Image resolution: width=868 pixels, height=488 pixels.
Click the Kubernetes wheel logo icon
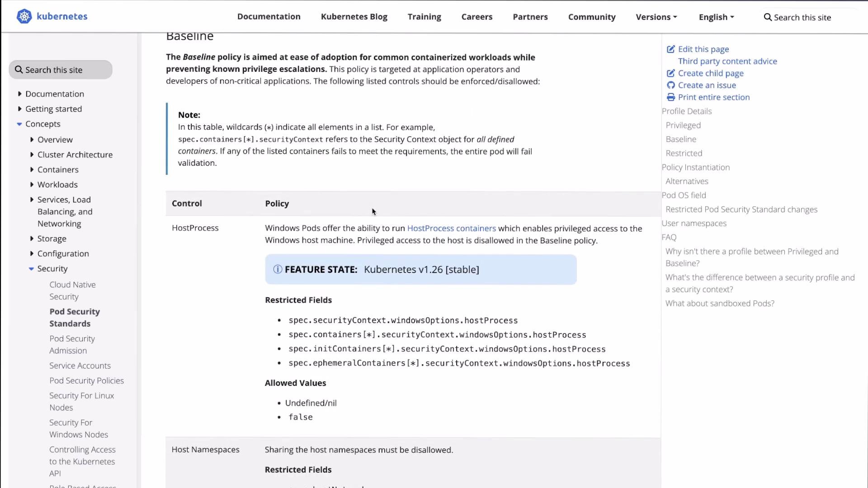point(24,16)
